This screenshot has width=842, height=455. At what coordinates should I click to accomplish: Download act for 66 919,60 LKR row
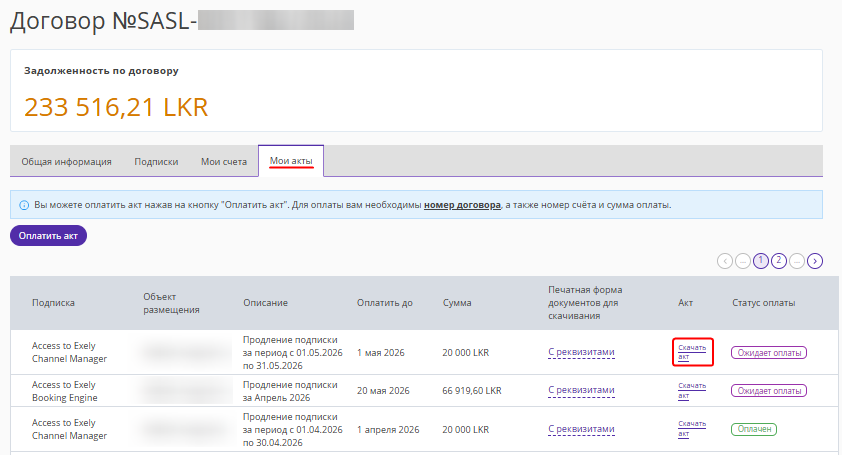692,391
